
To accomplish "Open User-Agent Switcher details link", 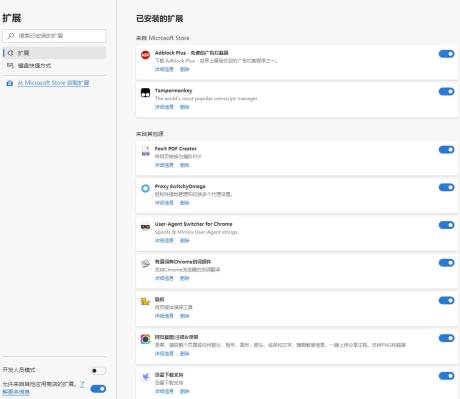I will [x=164, y=240].
